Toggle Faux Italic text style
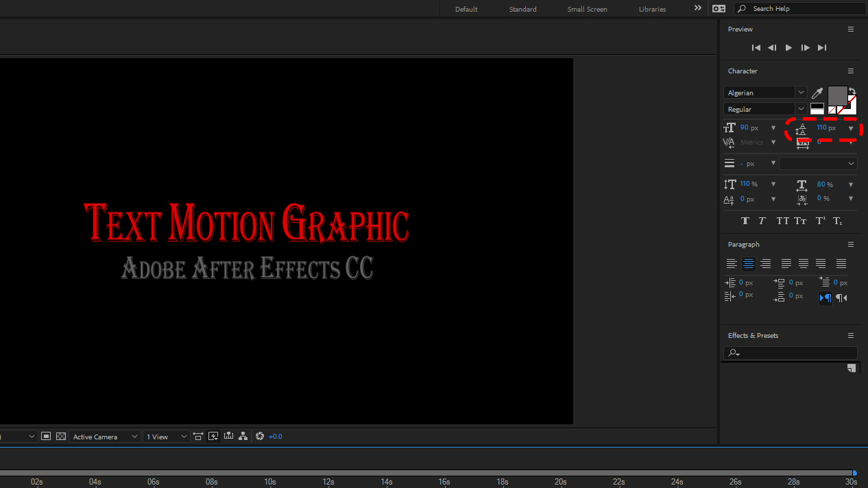 762,221
